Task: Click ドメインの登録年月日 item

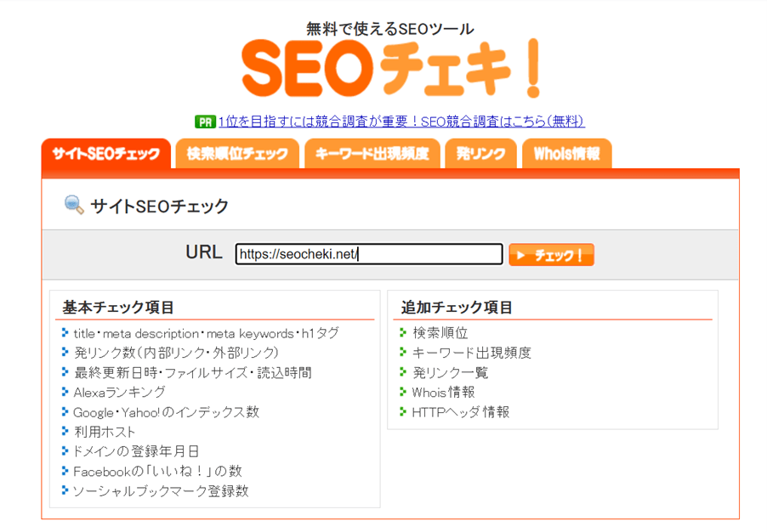Action: pos(136,451)
